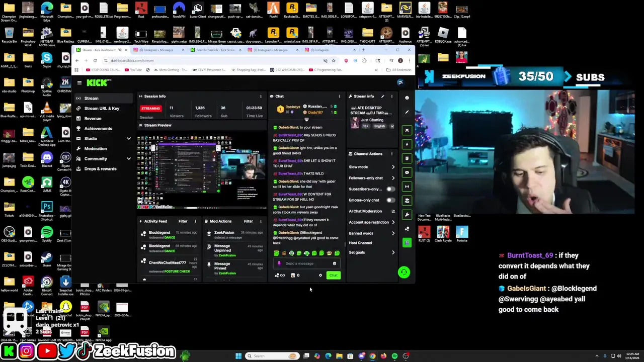Open Session Info three-dot options
The height and width of the screenshot is (362, 644).
click(261, 96)
